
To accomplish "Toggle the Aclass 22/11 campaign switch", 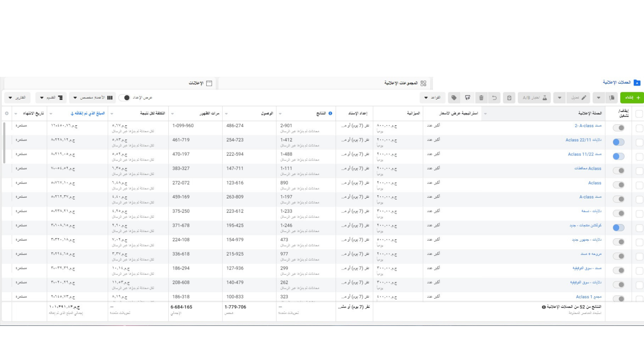I will [x=619, y=142].
